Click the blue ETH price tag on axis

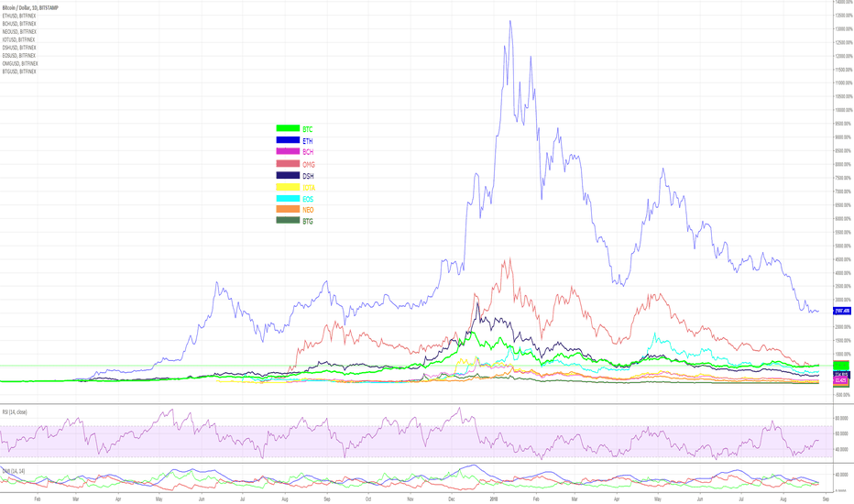(842, 312)
